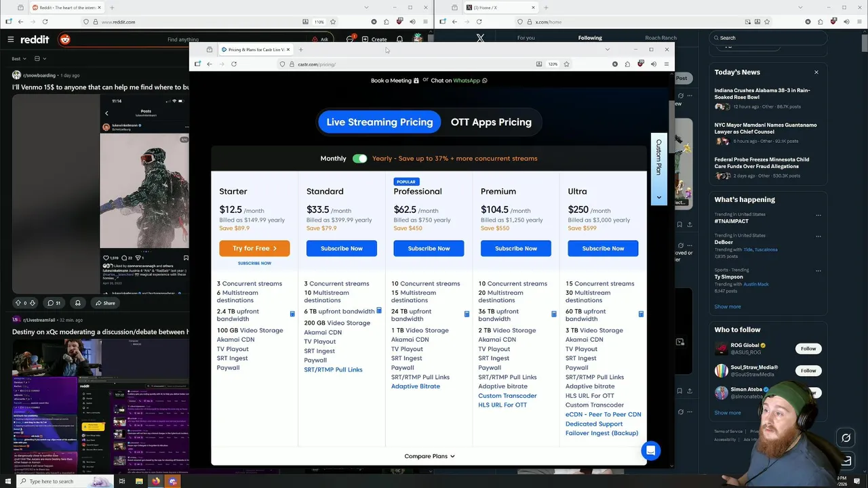The height and width of the screenshot is (488, 868).
Task: Subscribe Now to the Professional plan
Action: (429, 248)
